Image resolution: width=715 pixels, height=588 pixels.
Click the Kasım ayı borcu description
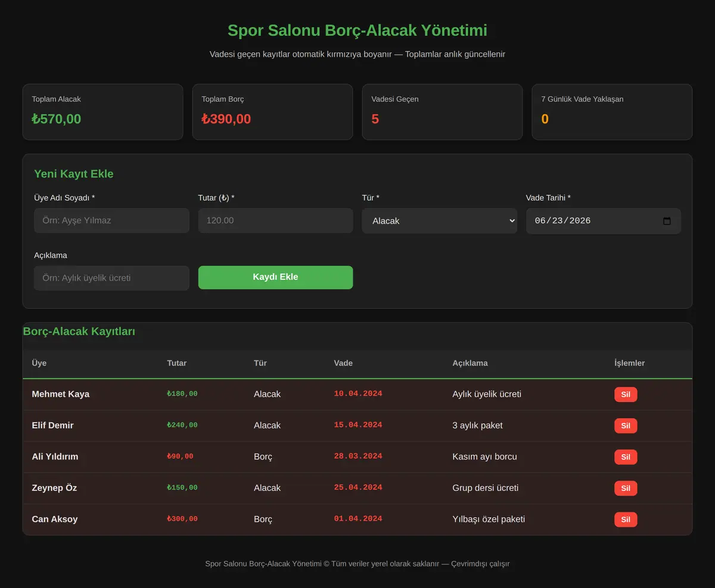coord(485,457)
